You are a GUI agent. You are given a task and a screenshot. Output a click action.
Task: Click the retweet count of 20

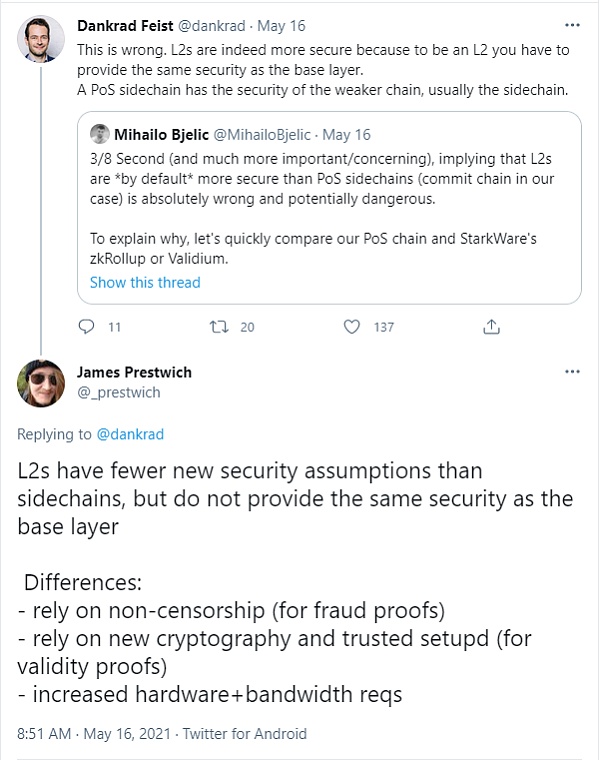click(x=248, y=327)
